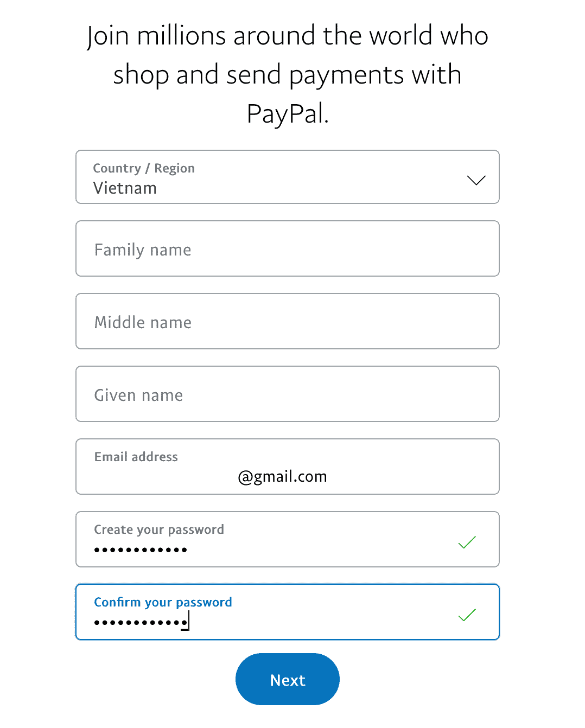This screenshot has height=728, width=585.
Task: Focus the Given name input
Action: pyautogui.click(x=287, y=394)
